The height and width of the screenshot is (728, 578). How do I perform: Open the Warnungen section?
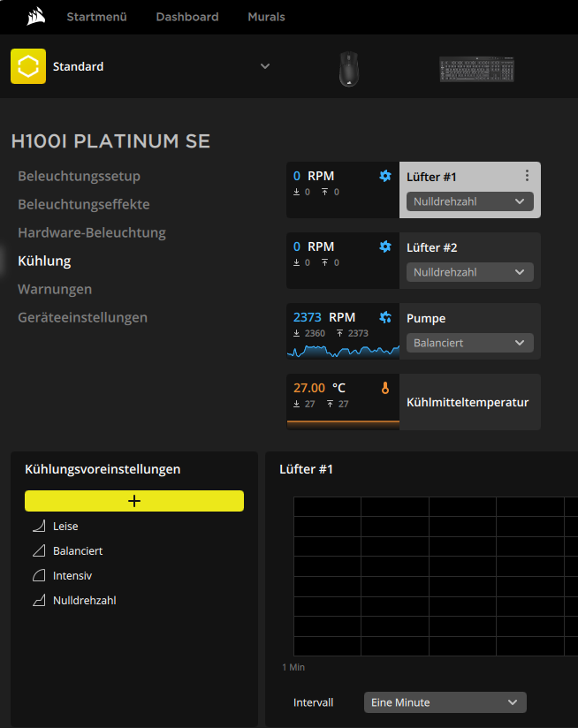55,289
